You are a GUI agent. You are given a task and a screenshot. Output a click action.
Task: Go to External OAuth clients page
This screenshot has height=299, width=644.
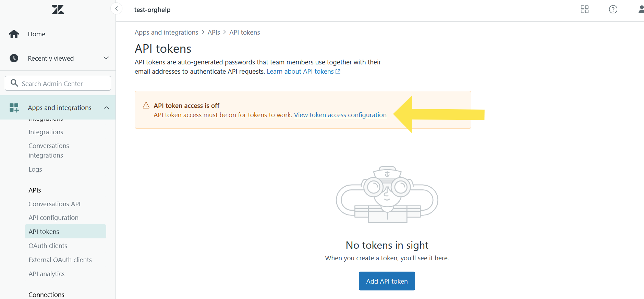[x=60, y=260]
